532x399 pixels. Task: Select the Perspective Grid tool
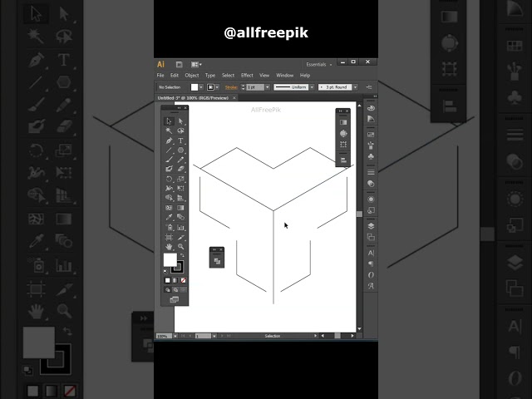181,198
